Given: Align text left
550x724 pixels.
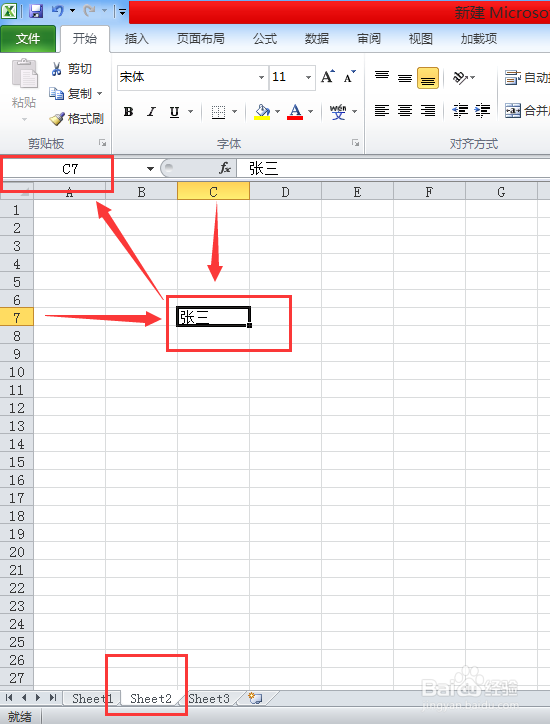Looking at the screenshot, I should [x=382, y=111].
